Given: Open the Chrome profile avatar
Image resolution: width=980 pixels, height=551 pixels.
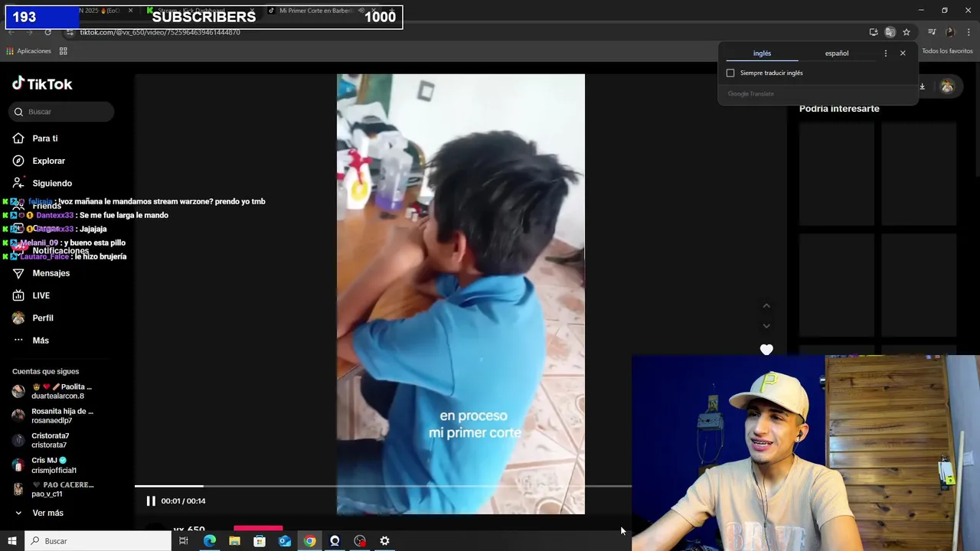Looking at the screenshot, I should pos(950,32).
